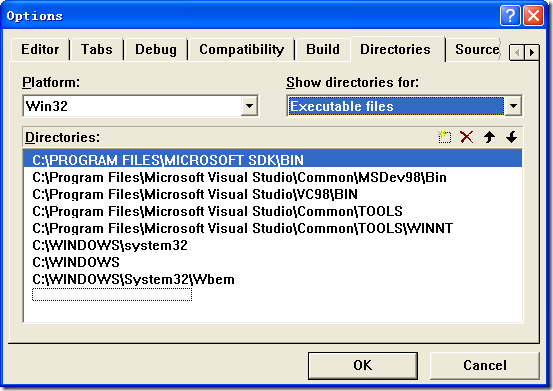Image resolution: width=553 pixels, height=391 pixels.
Task: Select the C:\WINDOWS directory row
Action: click(273, 262)
